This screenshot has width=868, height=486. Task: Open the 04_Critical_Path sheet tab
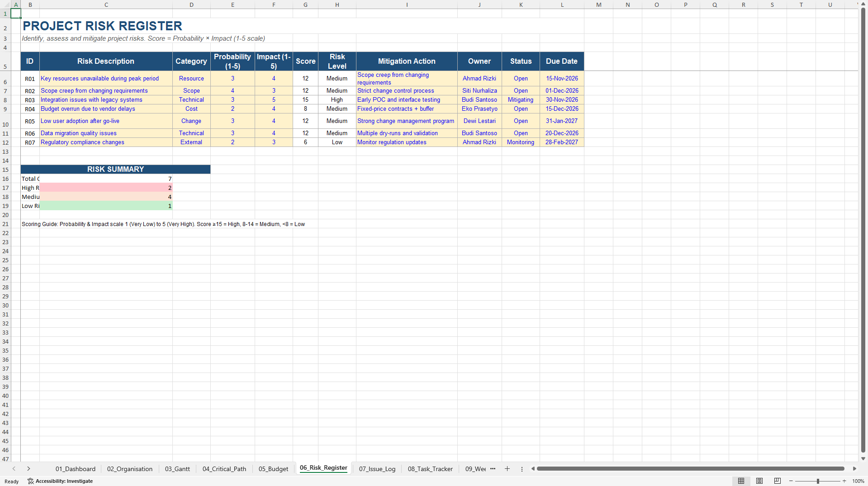coord(224,469)
